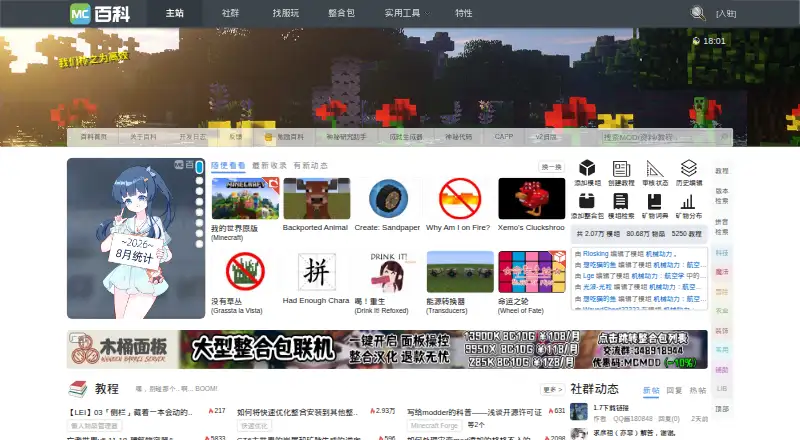Jump to 科技 in right sidebar
This screenshot has width=800, height=440.
coord(721,253)
